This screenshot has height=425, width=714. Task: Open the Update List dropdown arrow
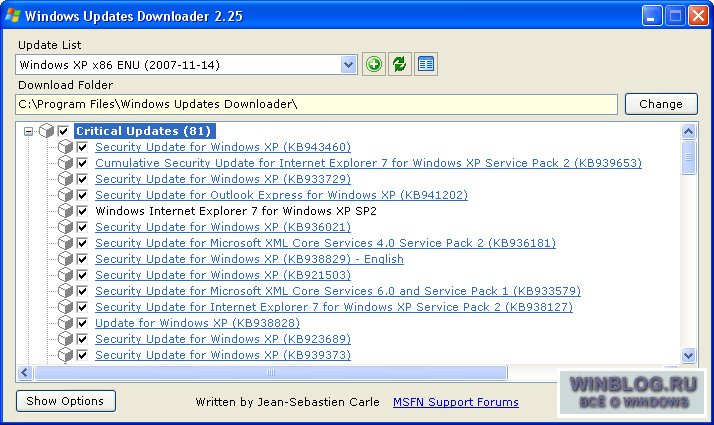[x=348, y=65]
